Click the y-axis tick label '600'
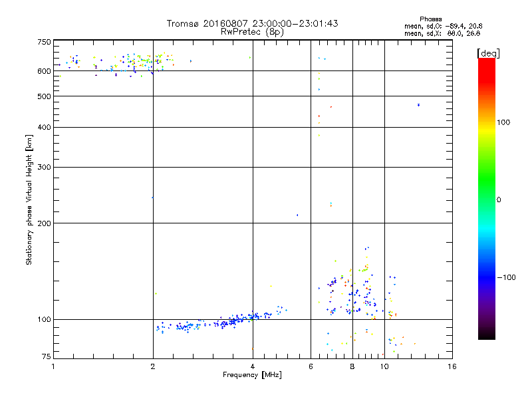Viewport: 532px width, 399px height. tap(44, 71)
